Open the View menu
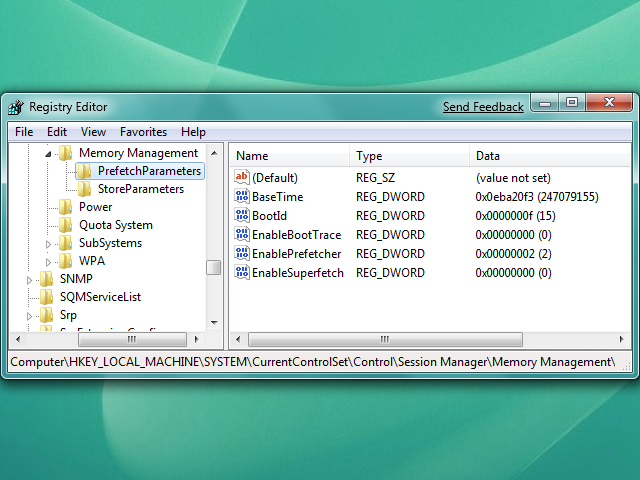This screenshot has height=480, width=640. (93, 132)
